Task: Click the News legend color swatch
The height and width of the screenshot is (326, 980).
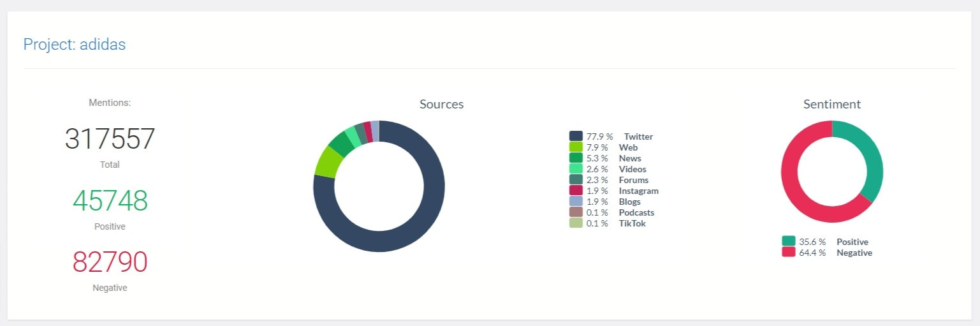Action: 576,158
